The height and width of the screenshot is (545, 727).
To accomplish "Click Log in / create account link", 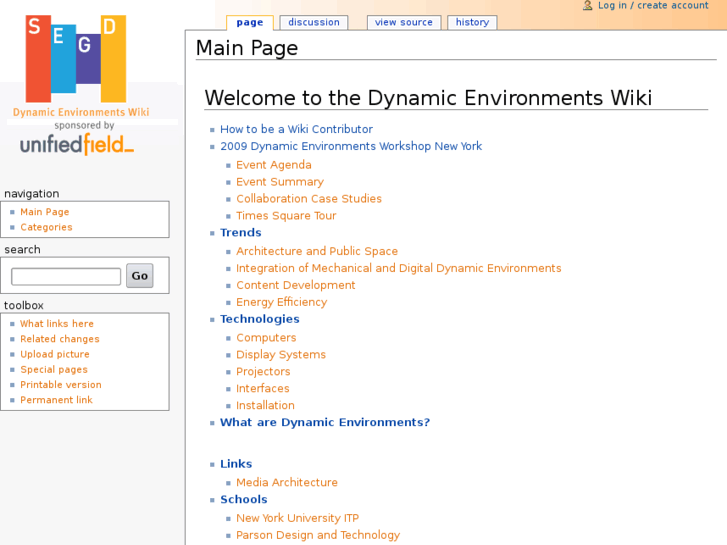I will (653, 6).
